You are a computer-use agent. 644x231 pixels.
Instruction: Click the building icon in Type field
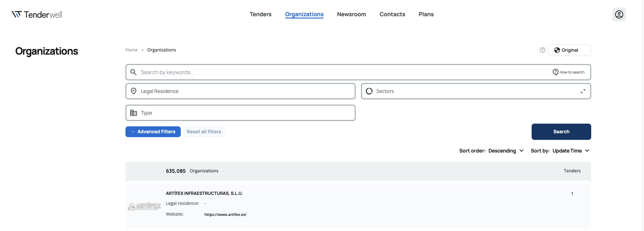point(134,113)
